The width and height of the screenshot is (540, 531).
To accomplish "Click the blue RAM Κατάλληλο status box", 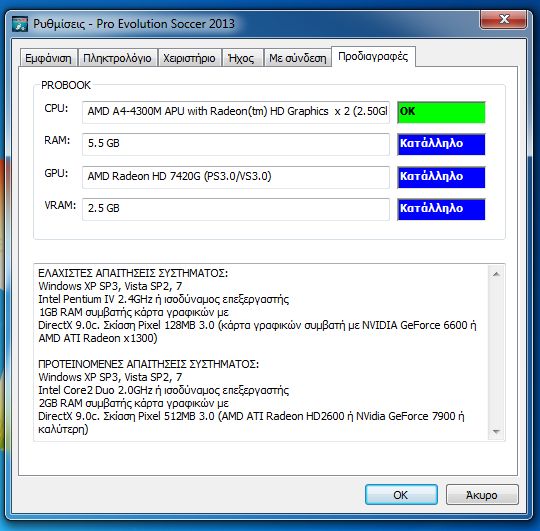I will point(441,144).
